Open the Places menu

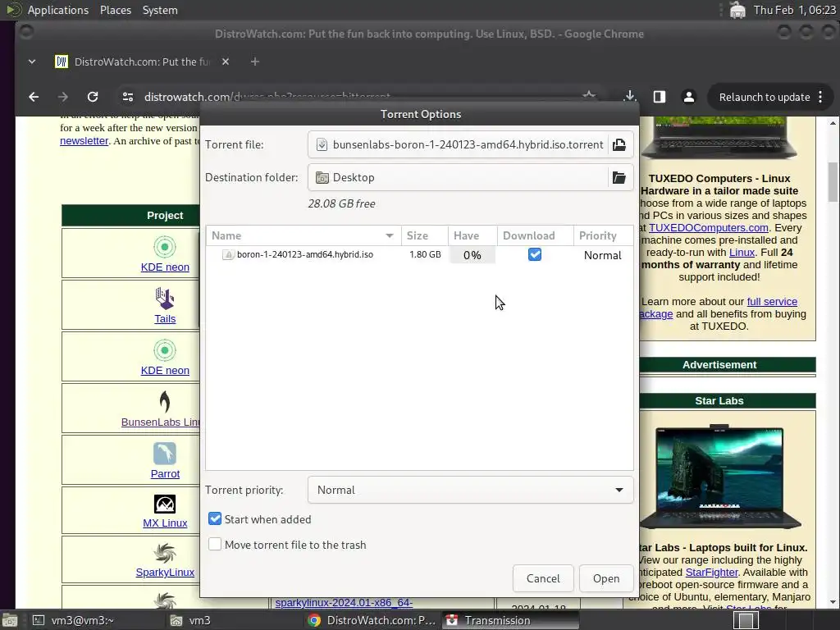[116, 10]
